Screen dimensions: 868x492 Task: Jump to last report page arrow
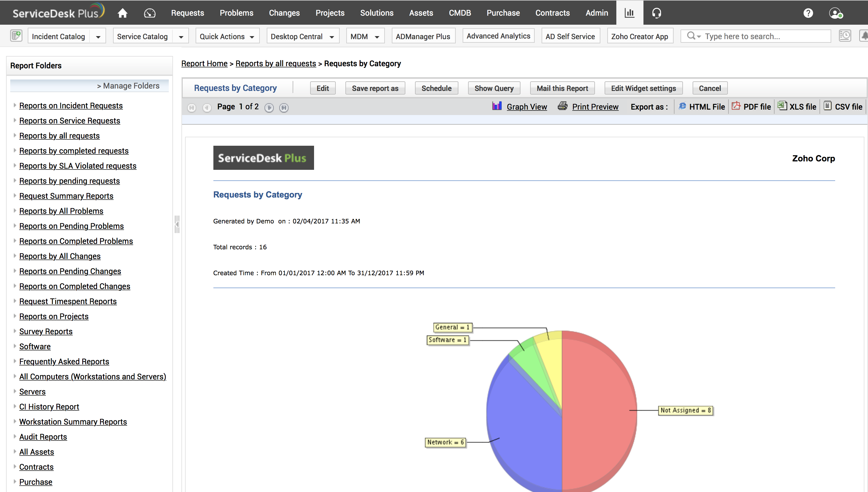pyautogui.click(x=284, y=107)
